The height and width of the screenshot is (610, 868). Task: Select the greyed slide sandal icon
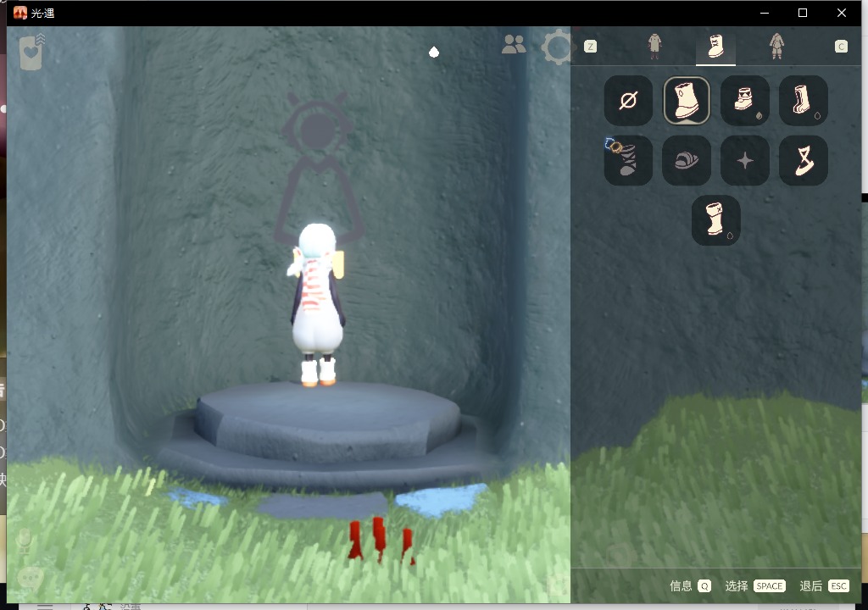(687, 160)
